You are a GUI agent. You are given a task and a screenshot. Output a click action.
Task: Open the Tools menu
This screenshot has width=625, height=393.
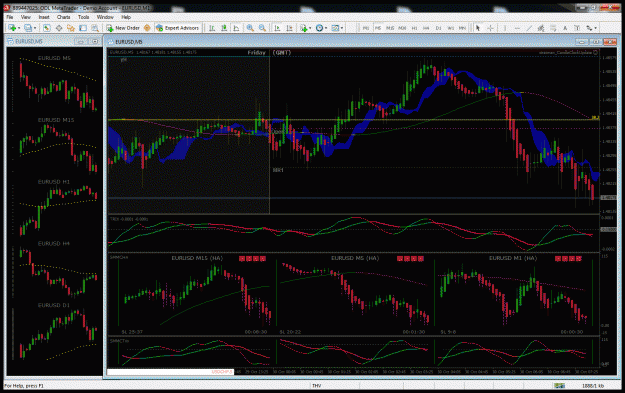point(83,17)
